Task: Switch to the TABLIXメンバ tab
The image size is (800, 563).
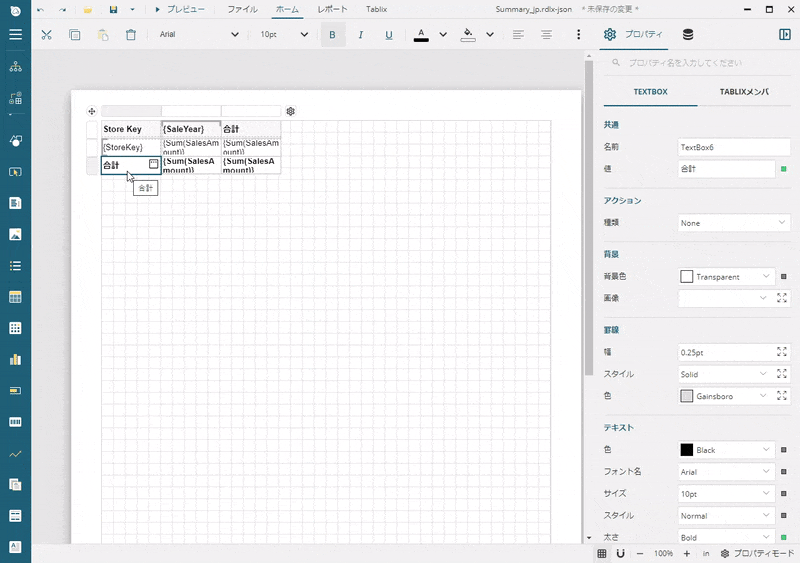Action: click(x=745, y=92)
